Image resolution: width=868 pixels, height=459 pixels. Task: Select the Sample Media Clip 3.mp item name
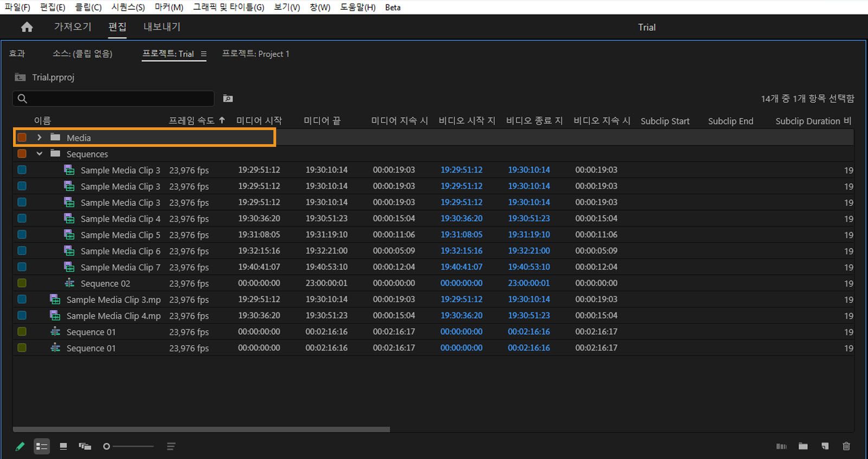coord(113,300)
